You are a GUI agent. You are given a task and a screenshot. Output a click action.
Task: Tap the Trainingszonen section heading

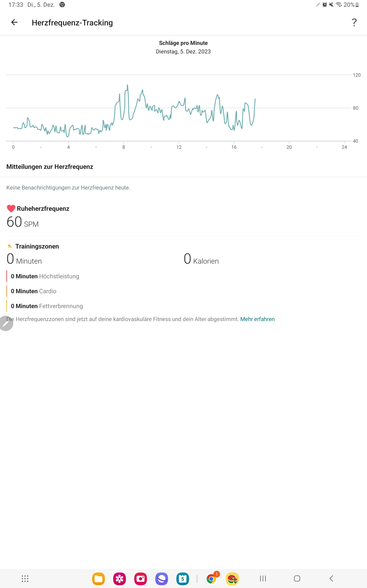coord(37,246)
